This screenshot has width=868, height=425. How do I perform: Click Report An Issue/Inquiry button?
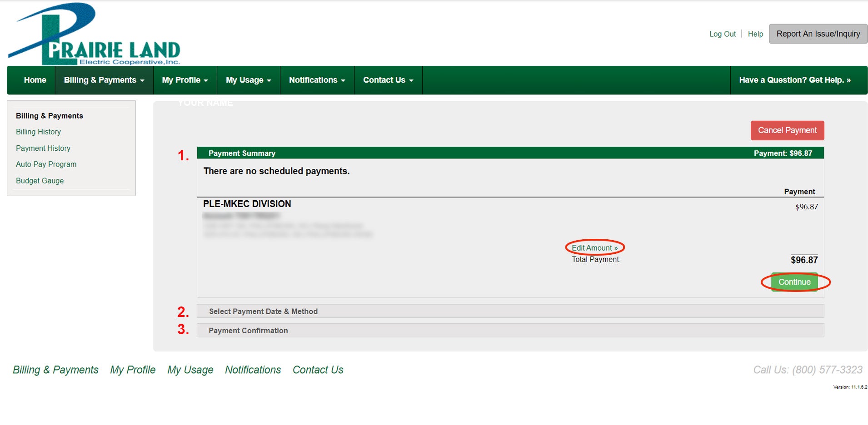tap(818, 34)
